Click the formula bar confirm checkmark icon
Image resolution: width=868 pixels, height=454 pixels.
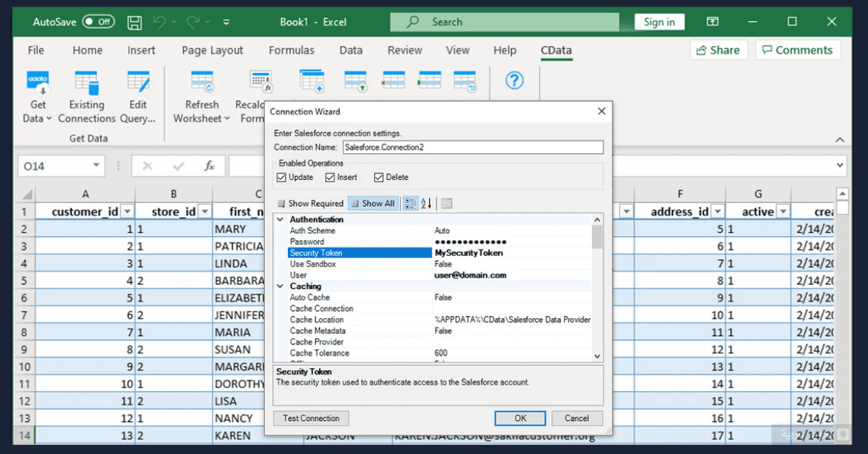click(x=179, y=166)
